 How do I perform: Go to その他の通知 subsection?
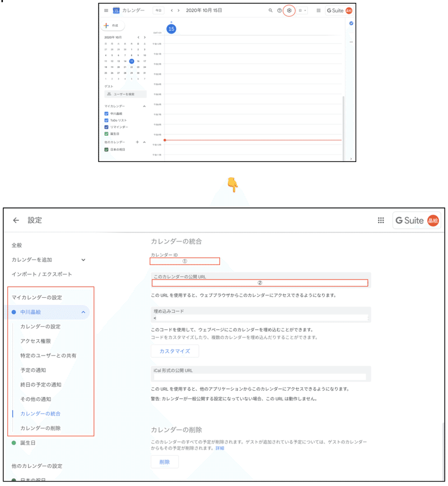point(36,399)
